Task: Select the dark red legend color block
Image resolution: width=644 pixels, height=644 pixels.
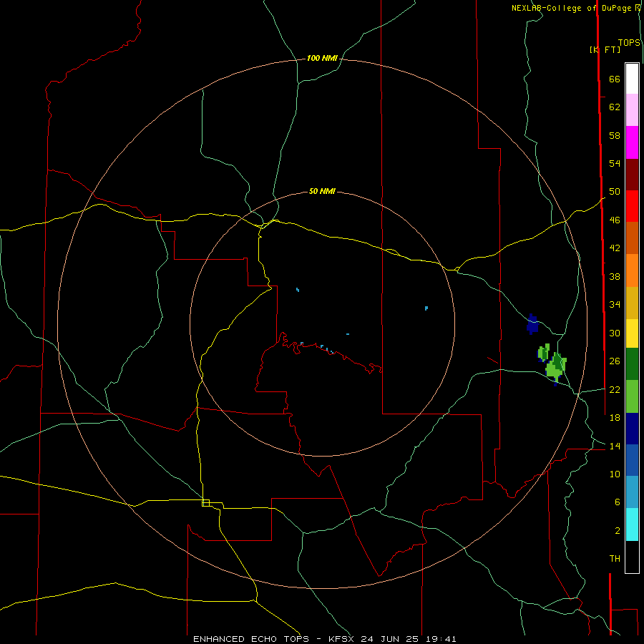Action: pos(632,174)
